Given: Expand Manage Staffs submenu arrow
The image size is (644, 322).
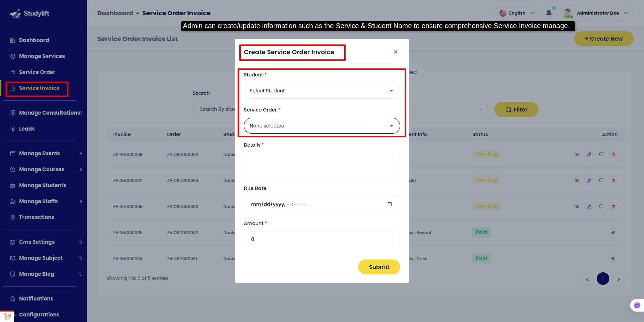Looking at the screenshot, I should 81,201.
